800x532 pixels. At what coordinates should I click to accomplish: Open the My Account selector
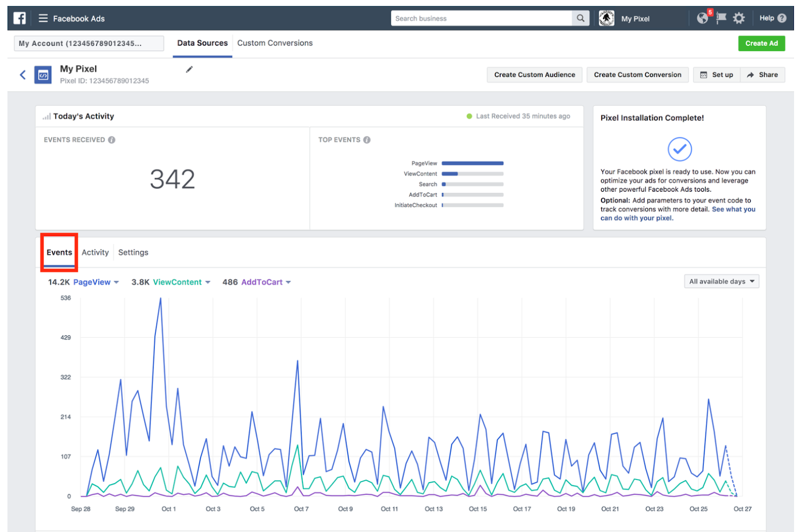(x=89, y=43)
